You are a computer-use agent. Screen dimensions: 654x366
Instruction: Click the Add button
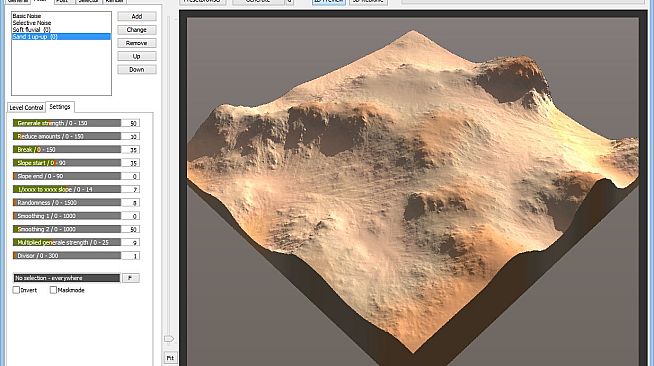(137, 16)
